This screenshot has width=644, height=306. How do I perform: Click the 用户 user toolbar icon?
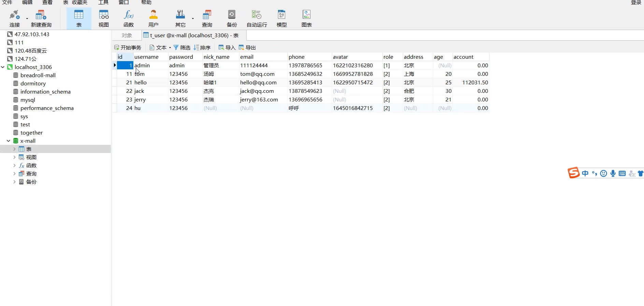[153, 18]
